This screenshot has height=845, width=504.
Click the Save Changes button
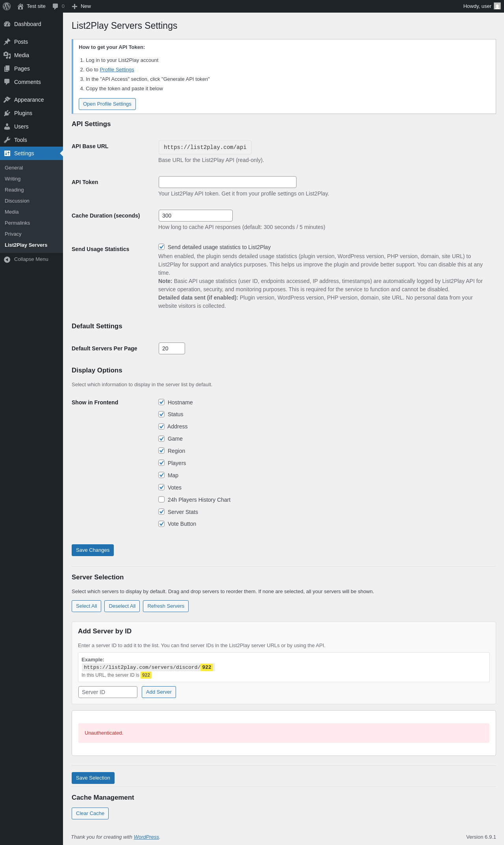(93, 550)
